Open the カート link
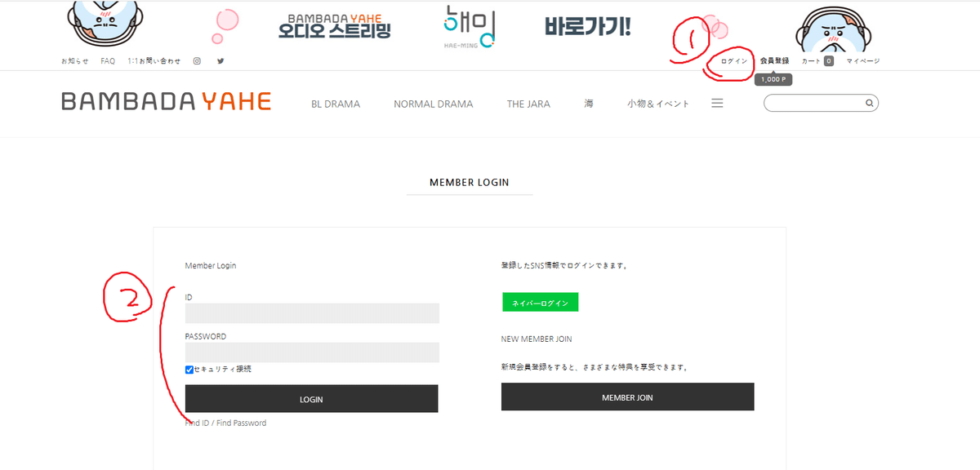 811,61
